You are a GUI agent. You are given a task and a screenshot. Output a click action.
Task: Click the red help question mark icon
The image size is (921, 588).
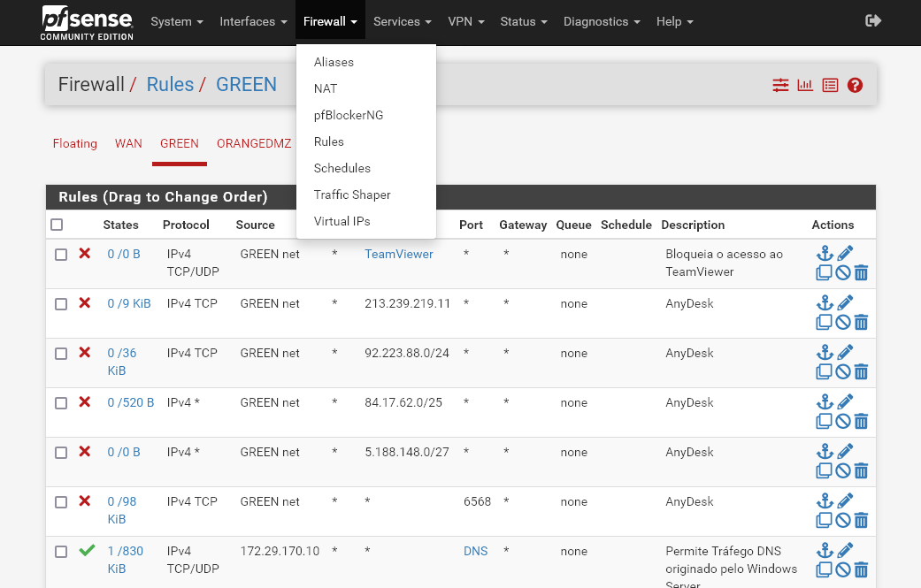[855, 84]
